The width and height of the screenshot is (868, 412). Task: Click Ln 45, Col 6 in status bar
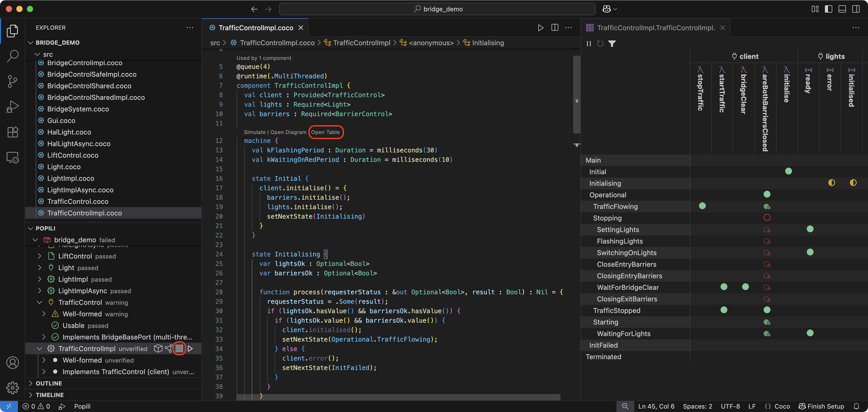coord(656,406)
